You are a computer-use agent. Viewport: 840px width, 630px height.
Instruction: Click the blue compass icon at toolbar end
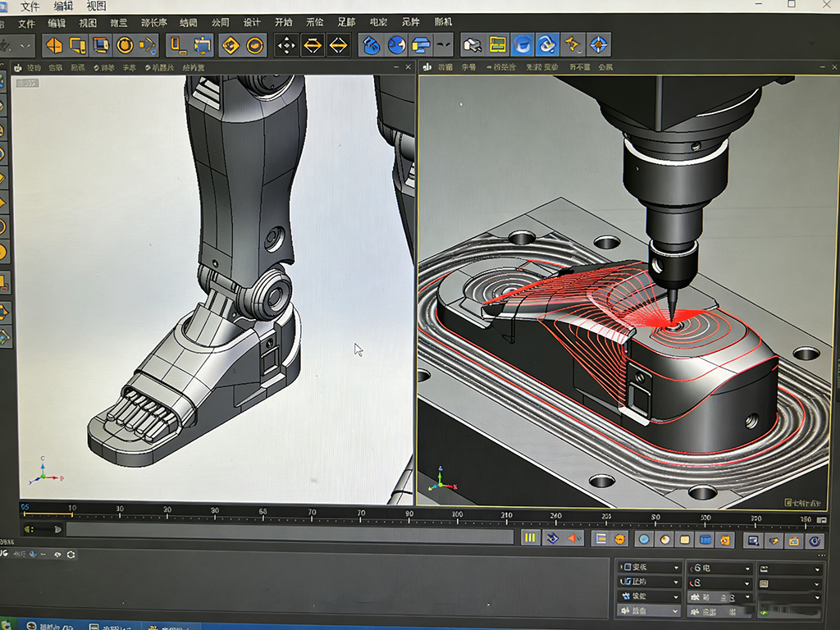tap(599, 45)
